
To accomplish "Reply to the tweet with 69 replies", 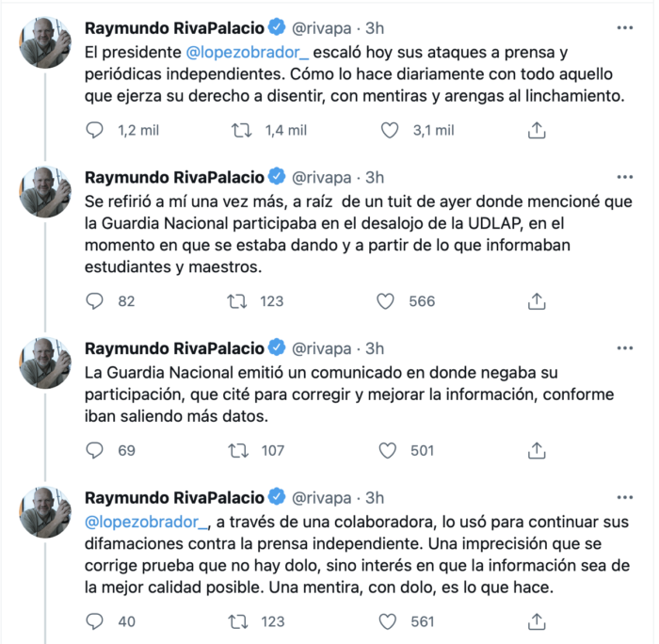I will tap(94, 450).
